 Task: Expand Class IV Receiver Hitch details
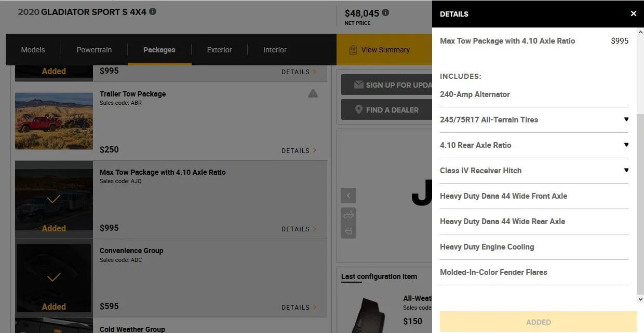(x=626, y=170)
